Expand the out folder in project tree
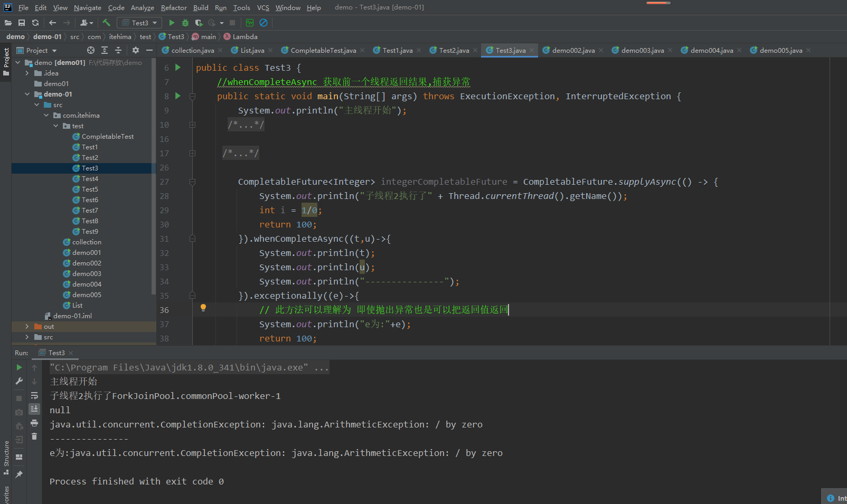847x504 pixels. 27,327
